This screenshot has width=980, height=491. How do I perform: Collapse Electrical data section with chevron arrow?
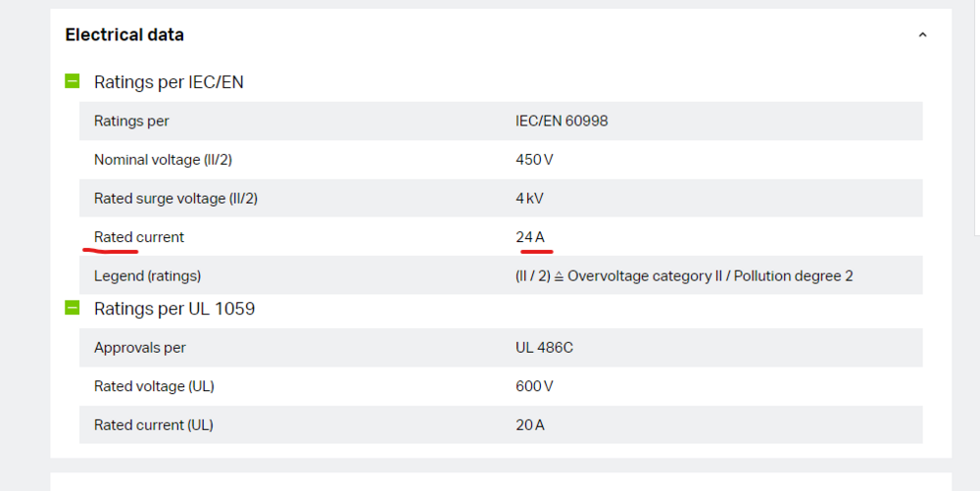(x=922, y=35)
